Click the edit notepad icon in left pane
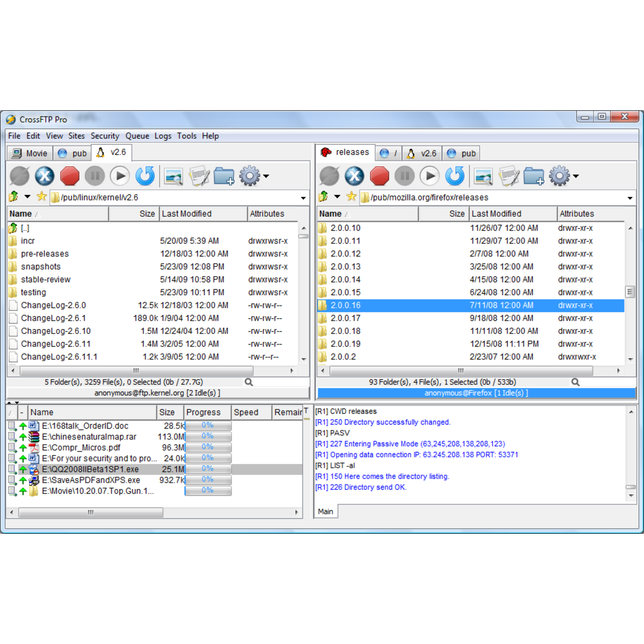The width and height of the screenshot is (644, 644). coord(199,176)
